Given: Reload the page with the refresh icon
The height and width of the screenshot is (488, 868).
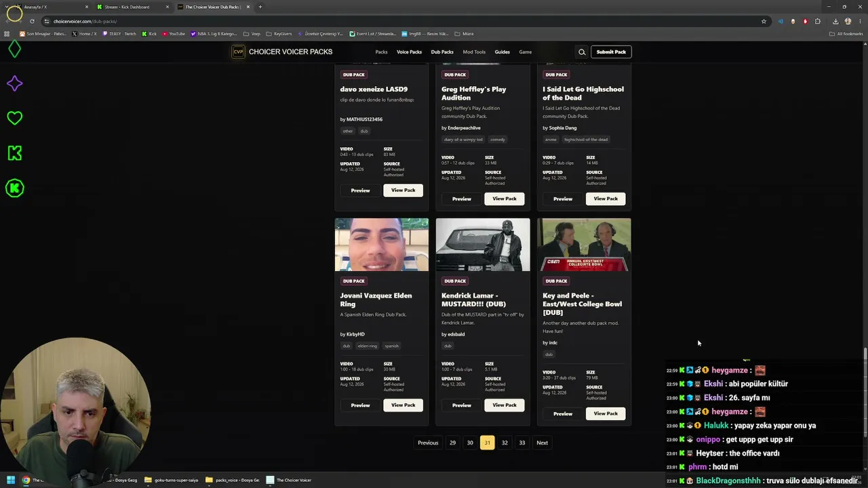Looking at the screenshot, I should 32,21.
